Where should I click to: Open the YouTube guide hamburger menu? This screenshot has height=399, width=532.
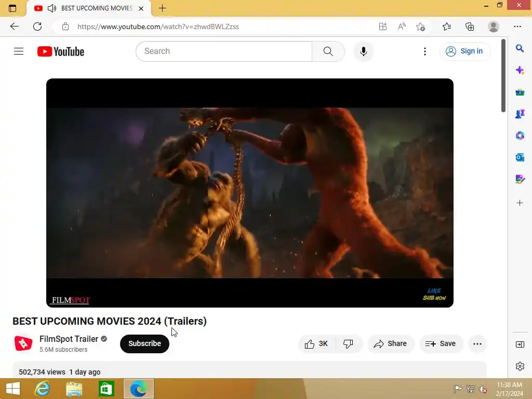coord(19,51)
